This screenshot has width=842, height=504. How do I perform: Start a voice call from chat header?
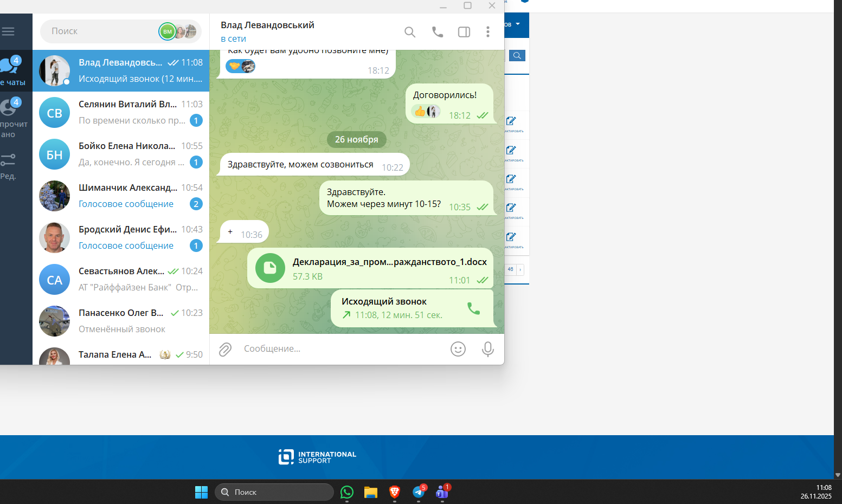click(x=438, y=32)
